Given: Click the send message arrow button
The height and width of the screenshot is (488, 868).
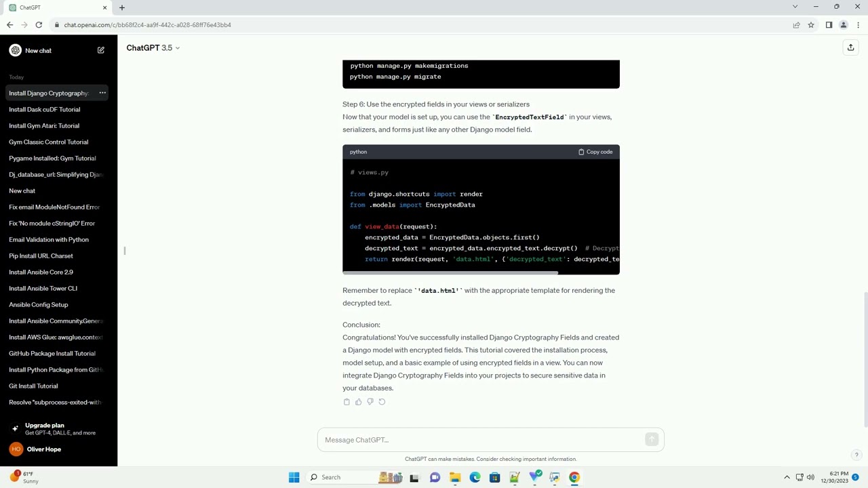Looking at the screenshot, I should (652, 440).
